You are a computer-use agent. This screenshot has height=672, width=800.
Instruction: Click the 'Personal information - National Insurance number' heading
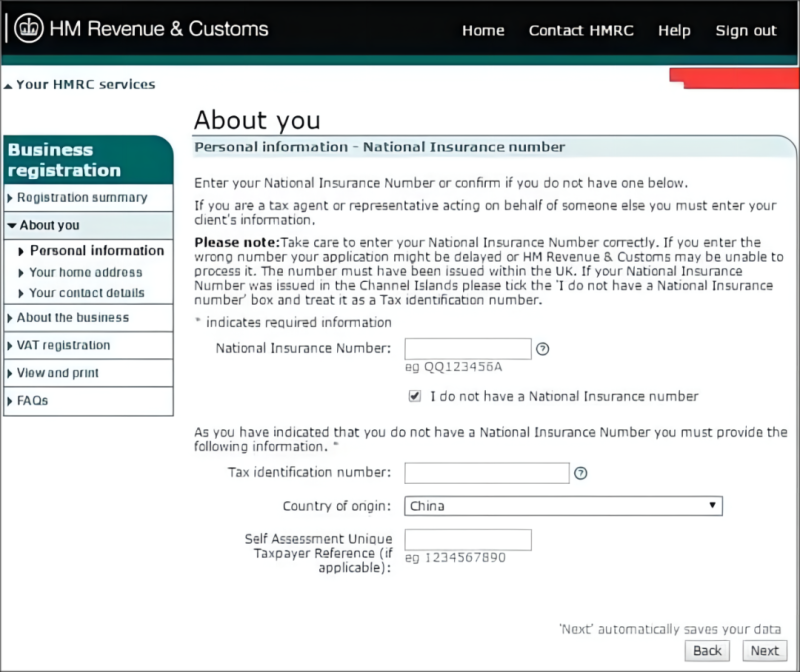click(x=380, y=147)
